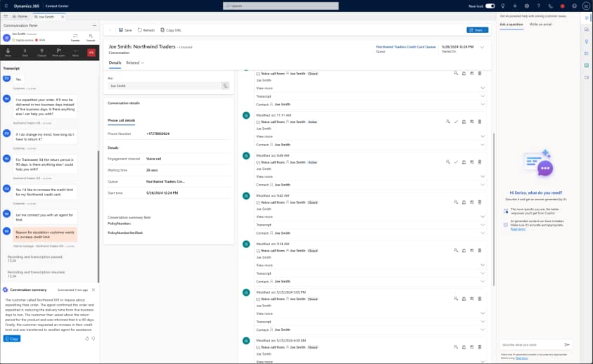Click the Save button
593x364 pixels.
(125, 30)
